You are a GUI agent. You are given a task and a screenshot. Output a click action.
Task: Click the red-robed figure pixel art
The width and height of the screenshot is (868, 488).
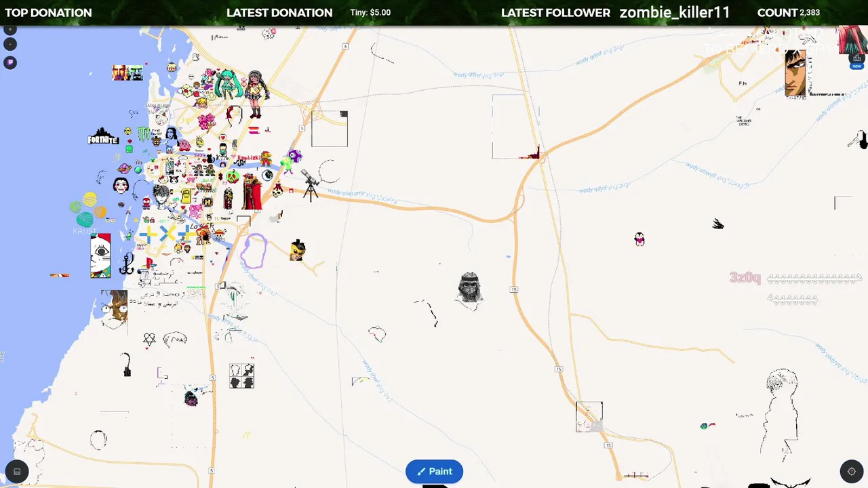click(x=252, y=192)
